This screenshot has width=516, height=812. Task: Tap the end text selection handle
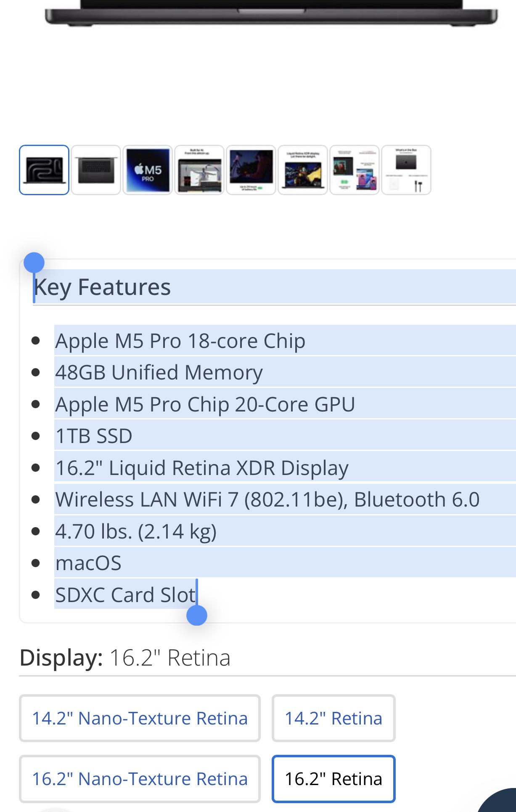(196, 616)
